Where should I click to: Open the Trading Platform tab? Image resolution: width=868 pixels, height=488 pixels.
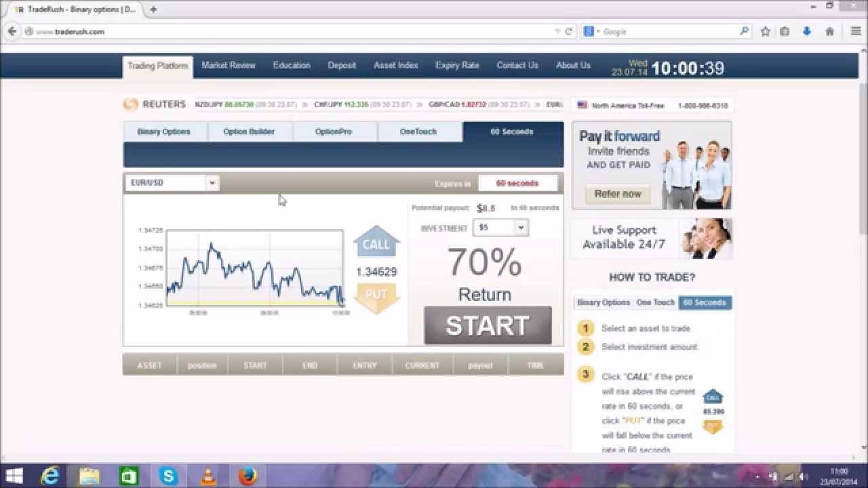coord(158,66)
